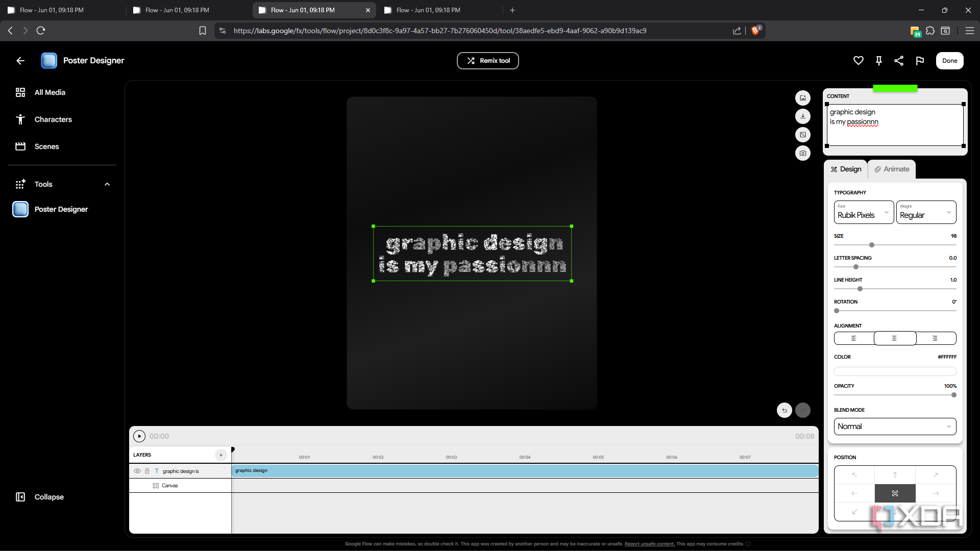
Task: Adjust the Letter Spacing slider
Action: coord(895,267)
